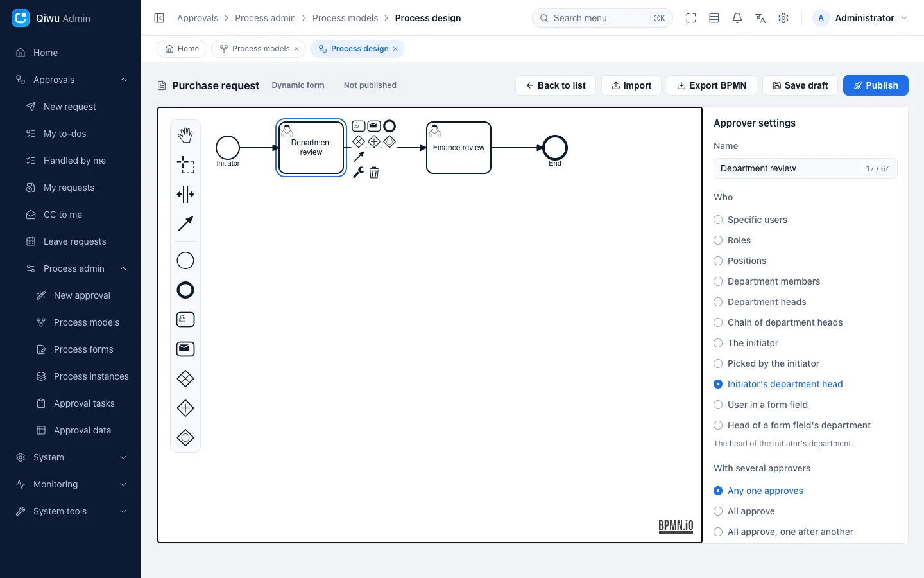Open My to-dos in the sidebar
Viewport: 924px width, 578px height.
pyautogui.click(x=71, y=134)
